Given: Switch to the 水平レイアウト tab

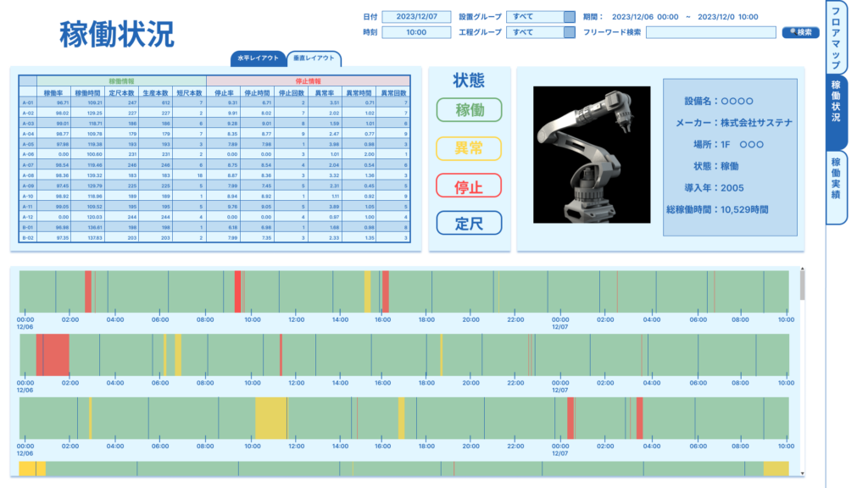Looking at the screenshot, I should pyautogui.click(x=258, y=58).
